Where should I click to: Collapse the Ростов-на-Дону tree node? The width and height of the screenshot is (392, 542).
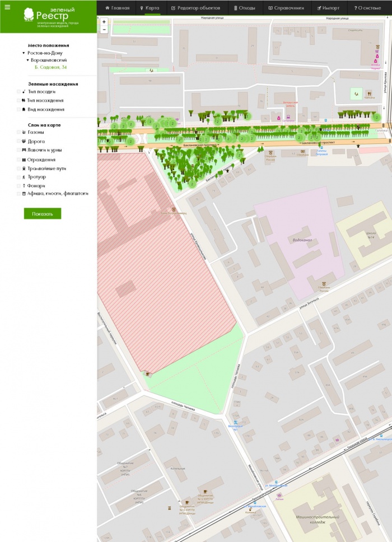click(x=24, y=53)
